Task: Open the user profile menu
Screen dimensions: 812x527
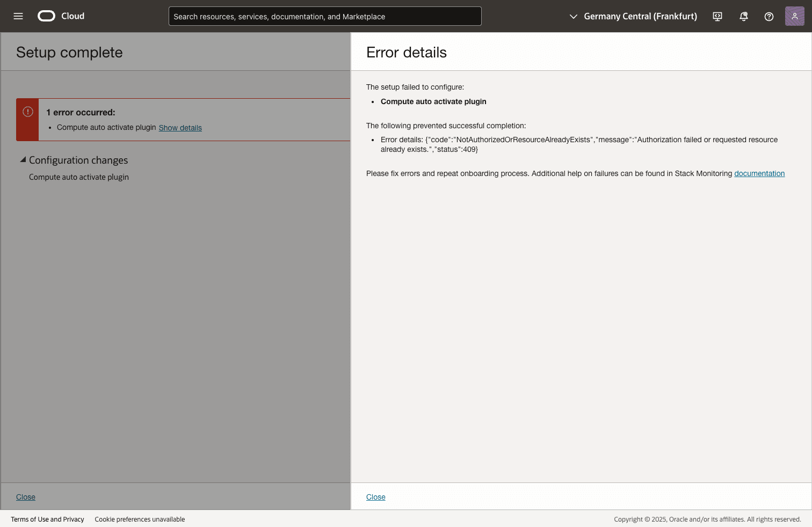Action: 794,16
